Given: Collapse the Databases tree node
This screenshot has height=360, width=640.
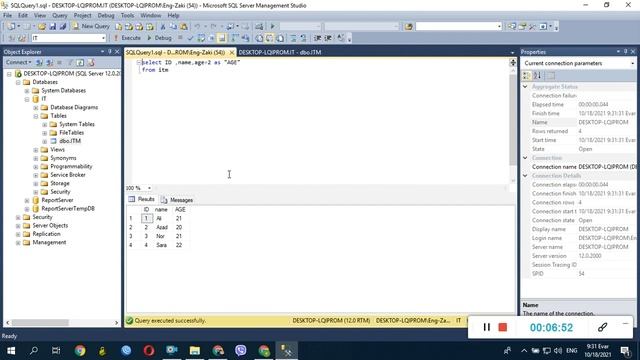Looking at the screenshot, I should pyautogui.click(x=18, y=82).
